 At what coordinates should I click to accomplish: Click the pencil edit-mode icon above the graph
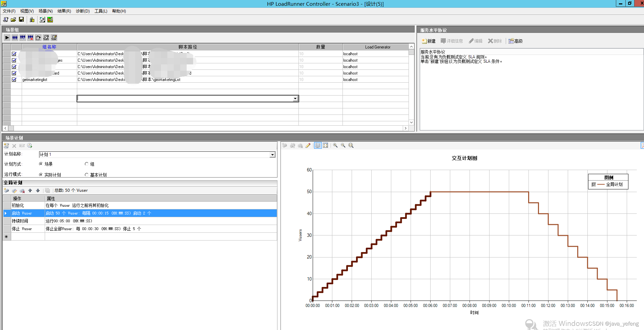click(308, 145)
